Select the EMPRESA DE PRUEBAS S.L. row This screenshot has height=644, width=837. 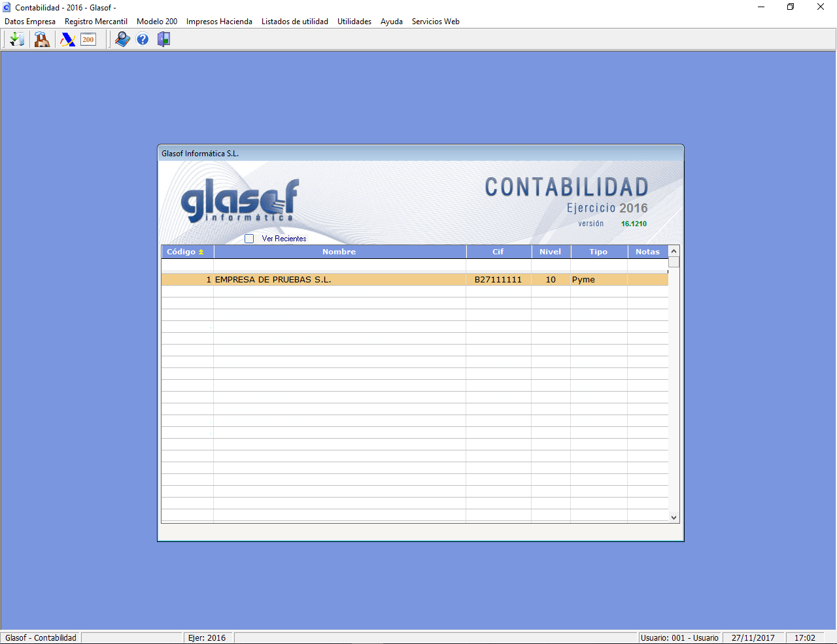[339, 280]
